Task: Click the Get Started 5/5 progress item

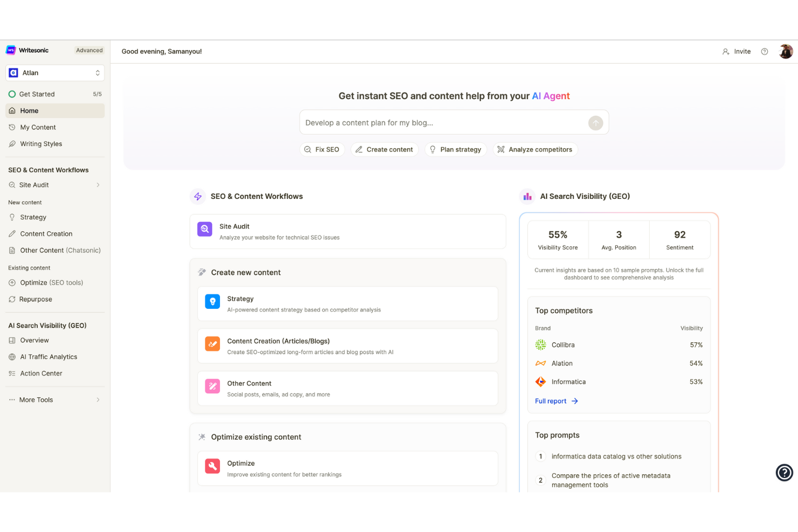Action: (37, 94)
